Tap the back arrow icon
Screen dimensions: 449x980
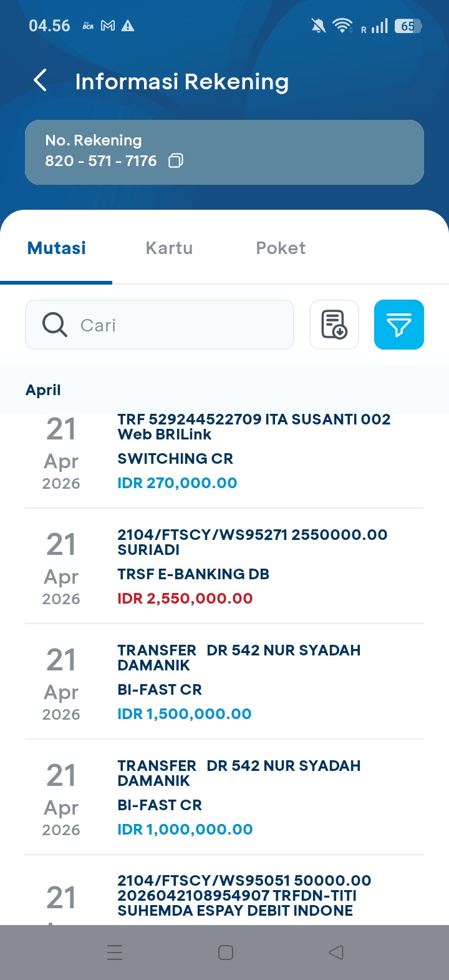[x=41, y=81]
